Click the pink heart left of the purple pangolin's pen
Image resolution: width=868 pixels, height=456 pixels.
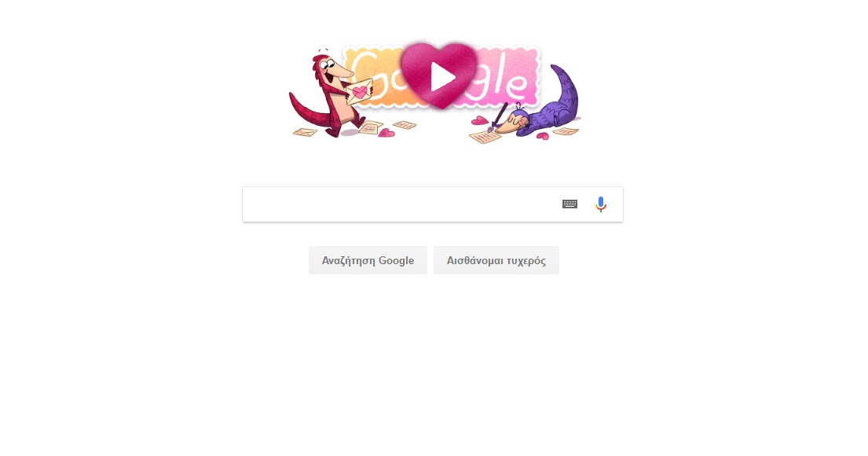[479, 121]
